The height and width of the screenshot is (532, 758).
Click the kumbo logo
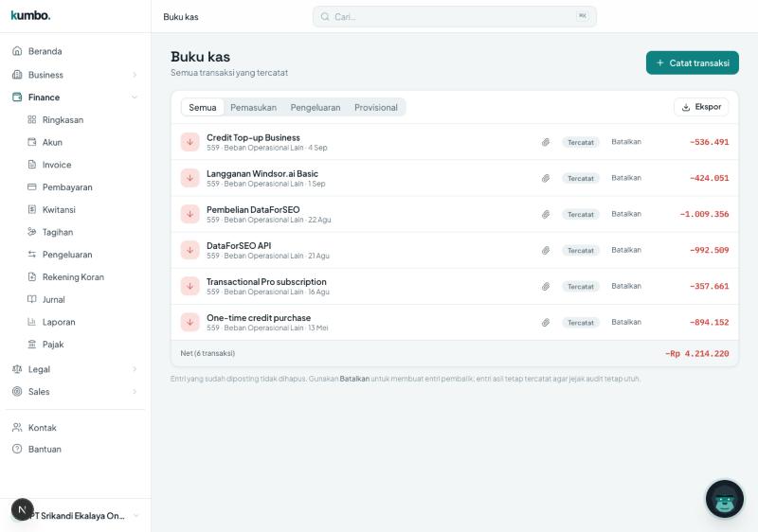point(30,15)
